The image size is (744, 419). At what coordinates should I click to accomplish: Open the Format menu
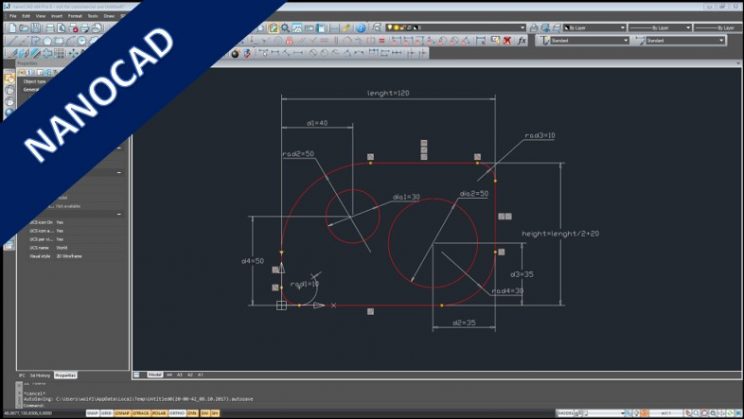[x=75, y=16]
